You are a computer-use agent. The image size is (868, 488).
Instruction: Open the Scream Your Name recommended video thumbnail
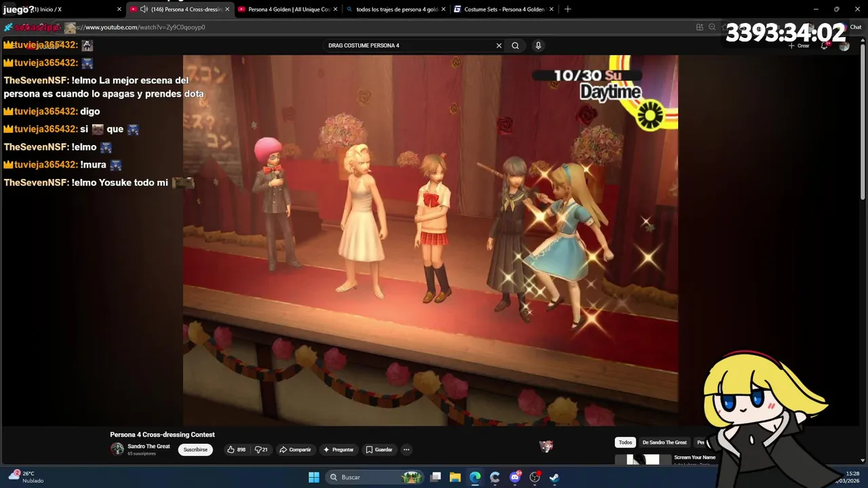coord(643,460)
